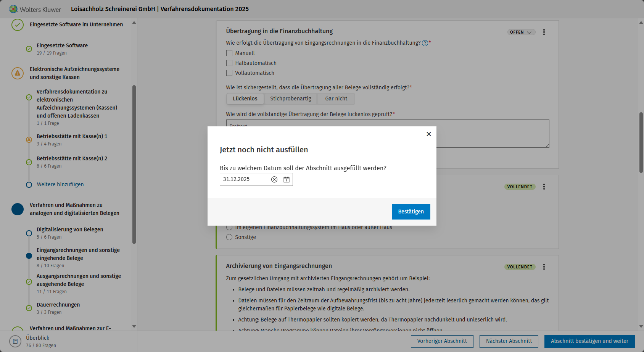The image size is (644, 352).
Task: Click the Wolters Kluwer logo
Action: [x=35, y=9]
